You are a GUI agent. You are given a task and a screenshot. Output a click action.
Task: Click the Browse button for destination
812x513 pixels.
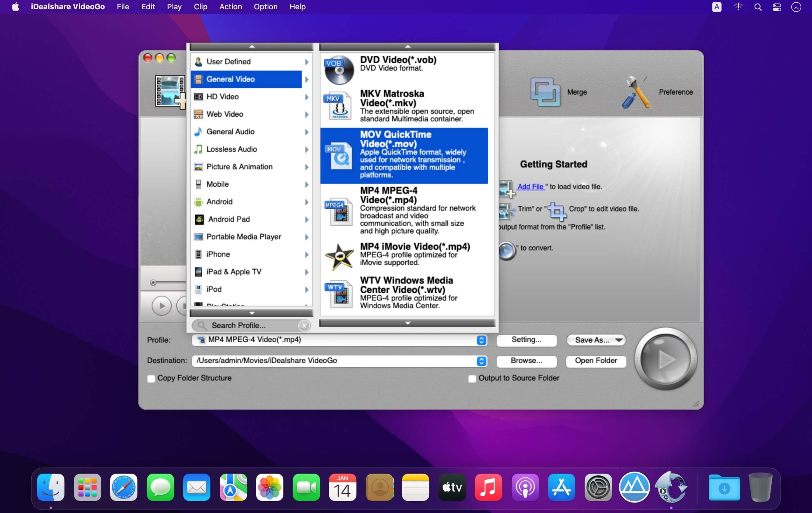tap(527, 360)
